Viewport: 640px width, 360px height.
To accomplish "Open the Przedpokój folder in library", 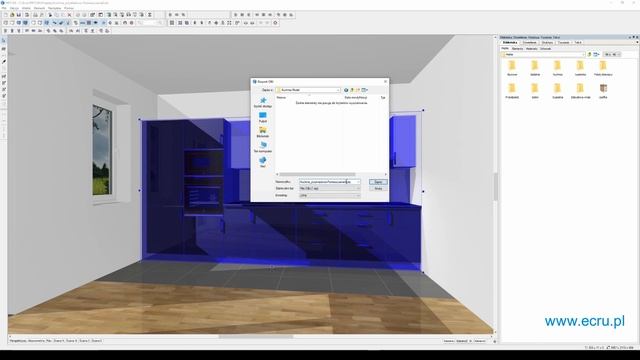I will pos(512,91).
